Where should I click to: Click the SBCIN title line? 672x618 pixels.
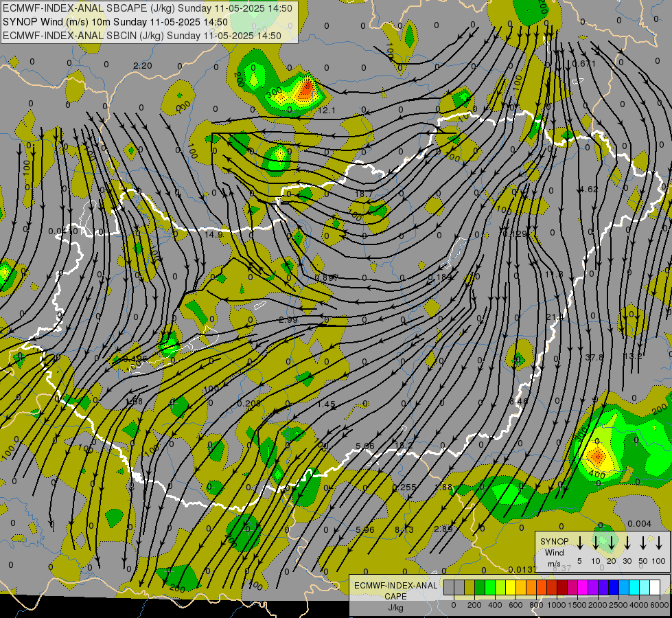142,36
